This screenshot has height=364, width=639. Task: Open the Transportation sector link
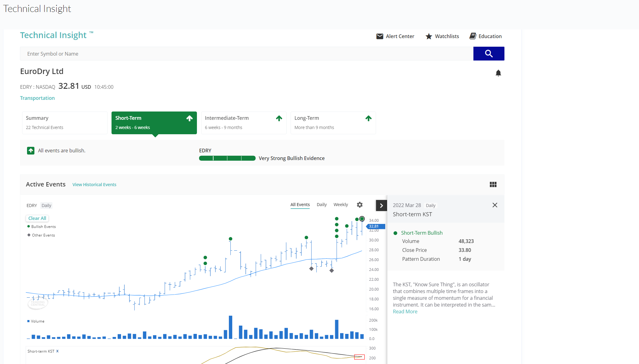37,98
